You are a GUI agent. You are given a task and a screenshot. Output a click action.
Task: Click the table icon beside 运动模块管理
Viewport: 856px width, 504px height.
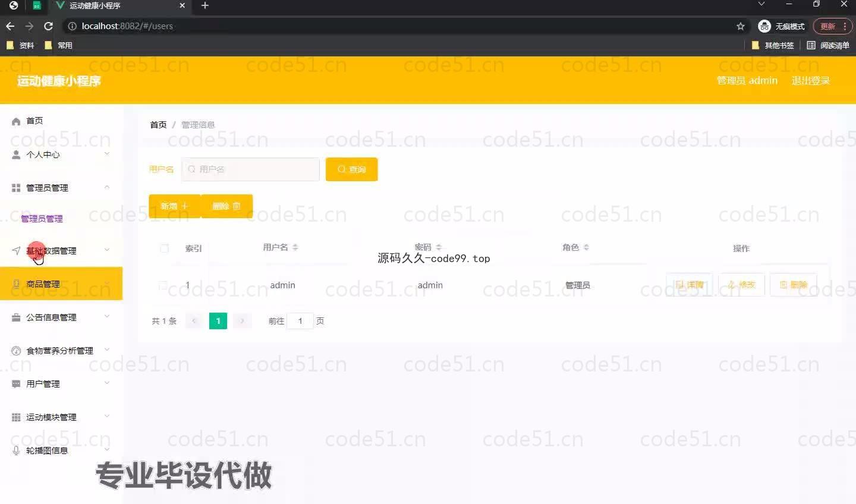click(x=16, y=417)
